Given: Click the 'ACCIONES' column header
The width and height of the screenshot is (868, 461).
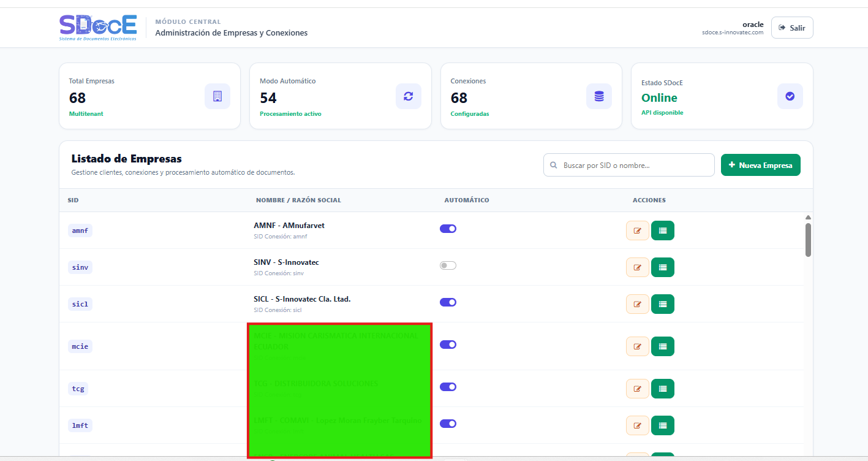Looking at the screenshot, I should click(649, 200).
